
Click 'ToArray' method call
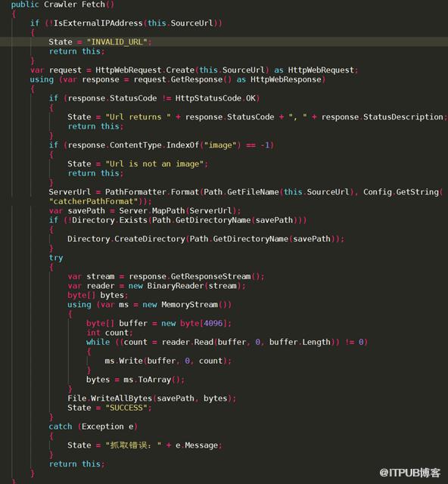tap(154, 380)
